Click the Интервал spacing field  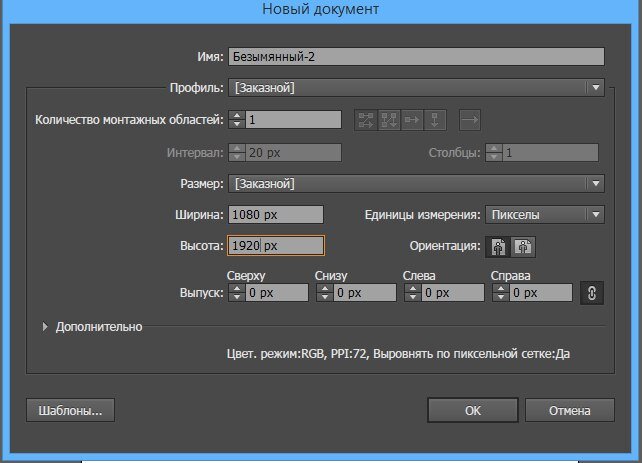pos(293,153)
